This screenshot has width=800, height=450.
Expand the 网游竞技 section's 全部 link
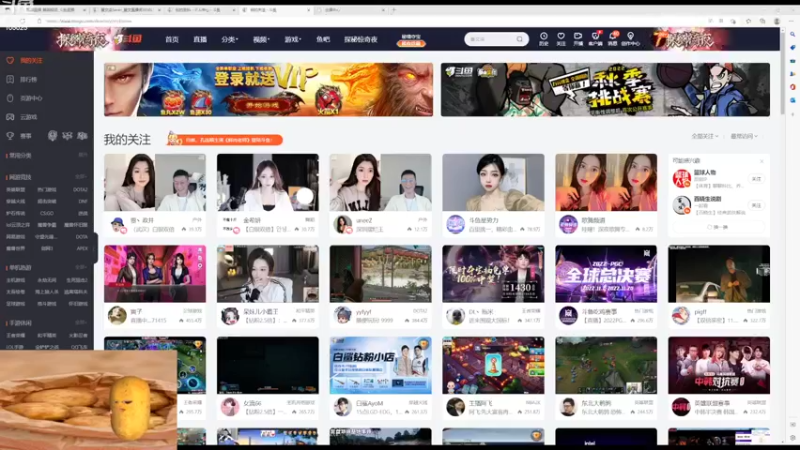point(82,177)
